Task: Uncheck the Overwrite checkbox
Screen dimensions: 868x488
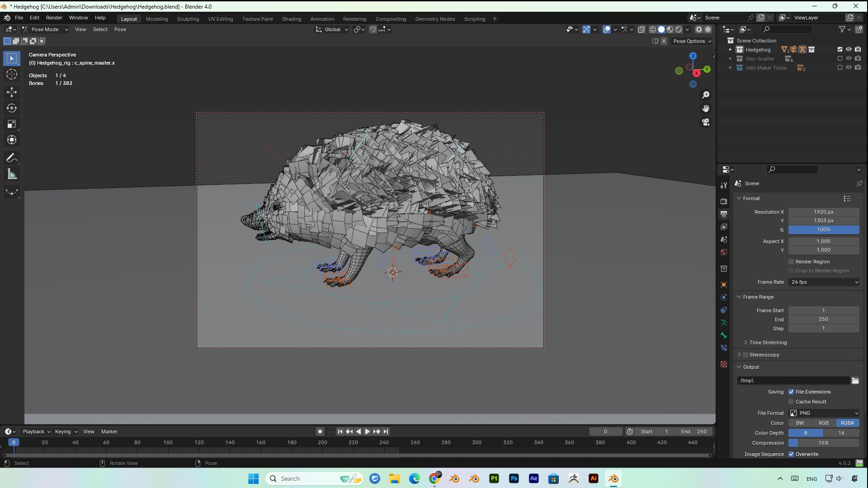Action: pos(791,454)
